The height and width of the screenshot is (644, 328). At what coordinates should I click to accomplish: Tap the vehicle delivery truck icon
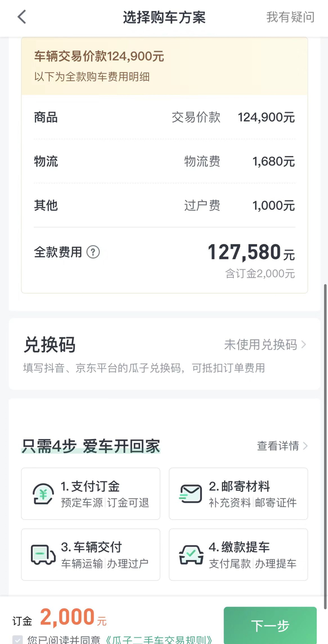[43, 555]
